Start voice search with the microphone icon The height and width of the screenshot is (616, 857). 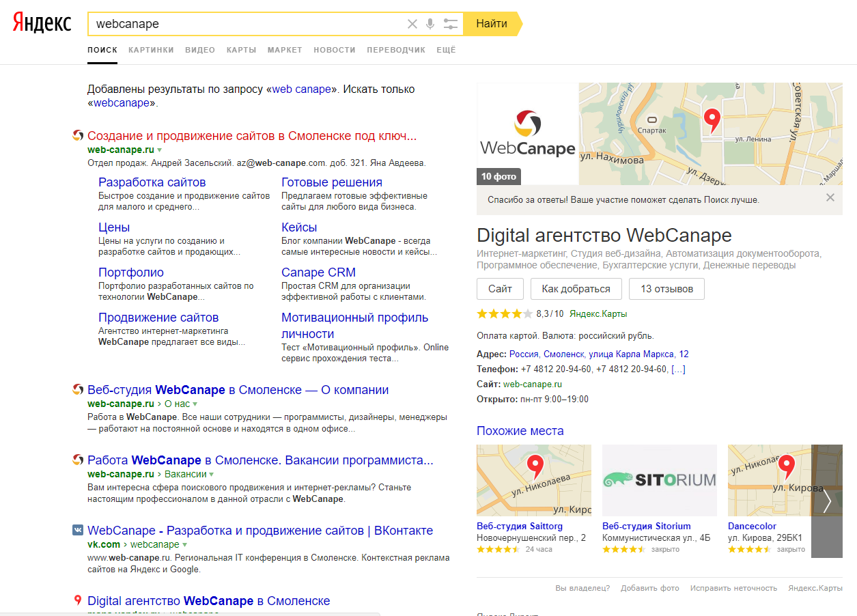coord(430,24)
